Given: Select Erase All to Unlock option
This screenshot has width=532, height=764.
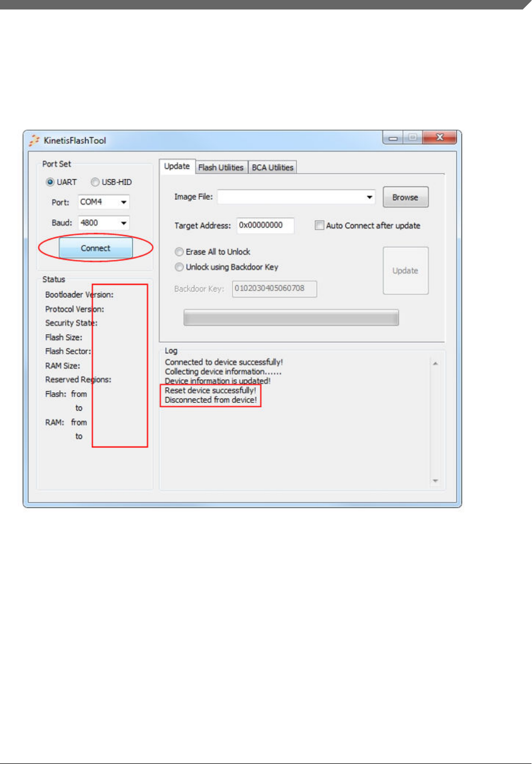Looking at the screenshot, I should (x=179, y=252).
